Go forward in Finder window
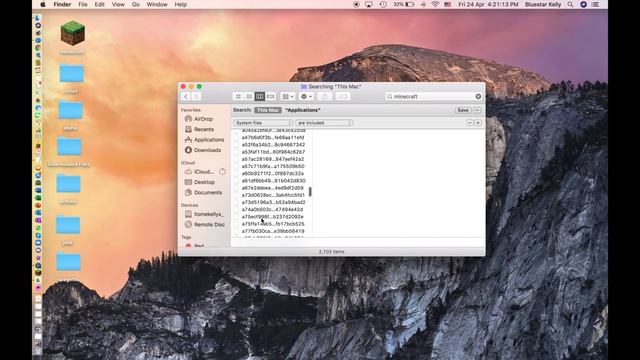 point(196,96)
